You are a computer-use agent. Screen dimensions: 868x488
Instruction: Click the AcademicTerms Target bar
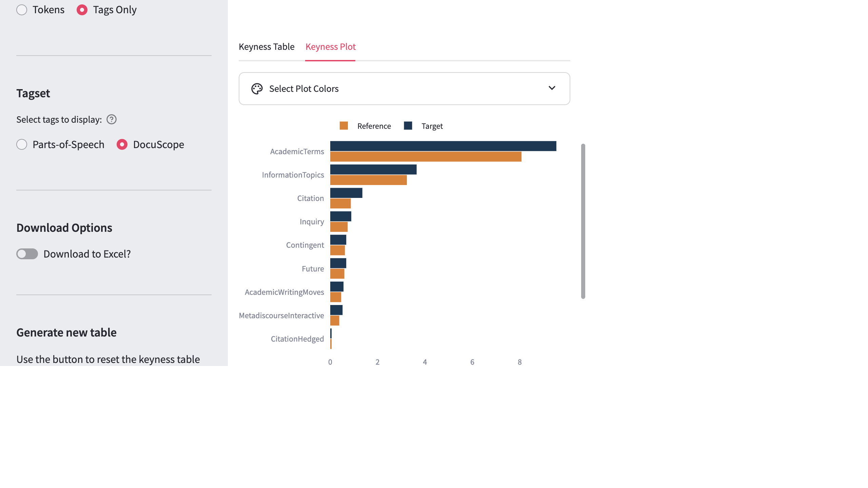443,146
